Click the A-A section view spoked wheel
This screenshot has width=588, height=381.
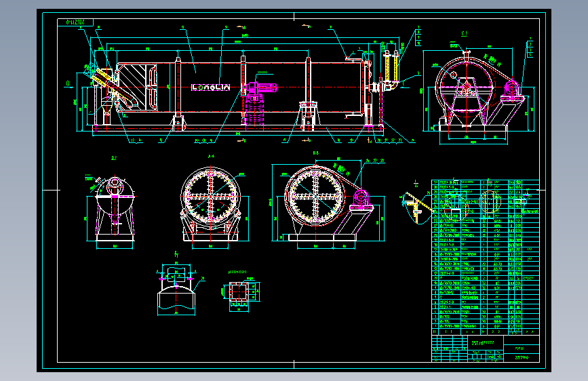pyautogui.click(x=210, y=197)
